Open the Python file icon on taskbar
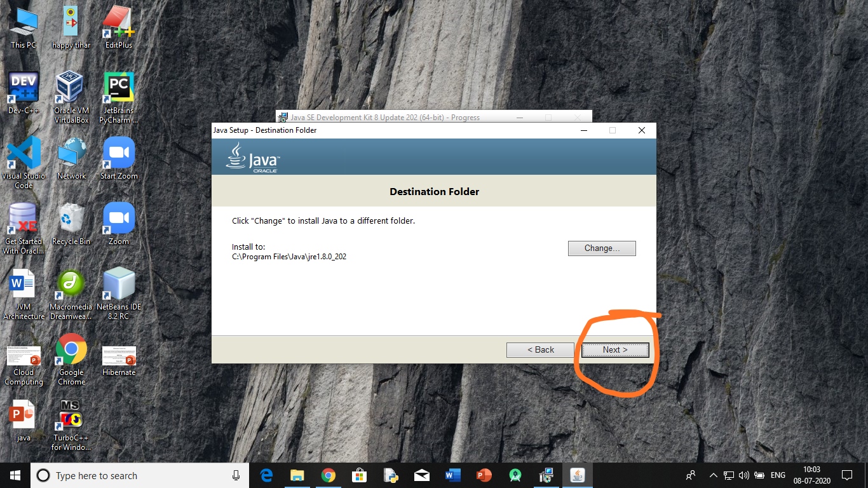 coord(390,475)
